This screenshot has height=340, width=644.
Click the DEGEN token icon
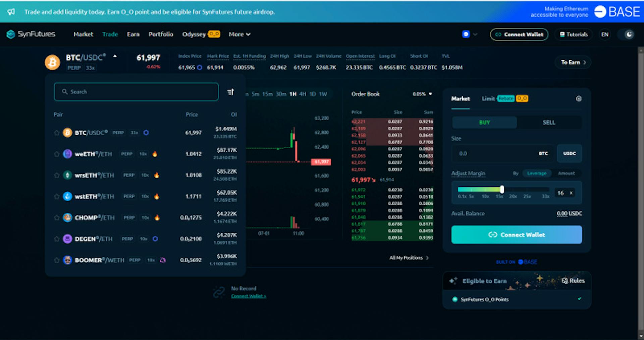coord(67,239)
